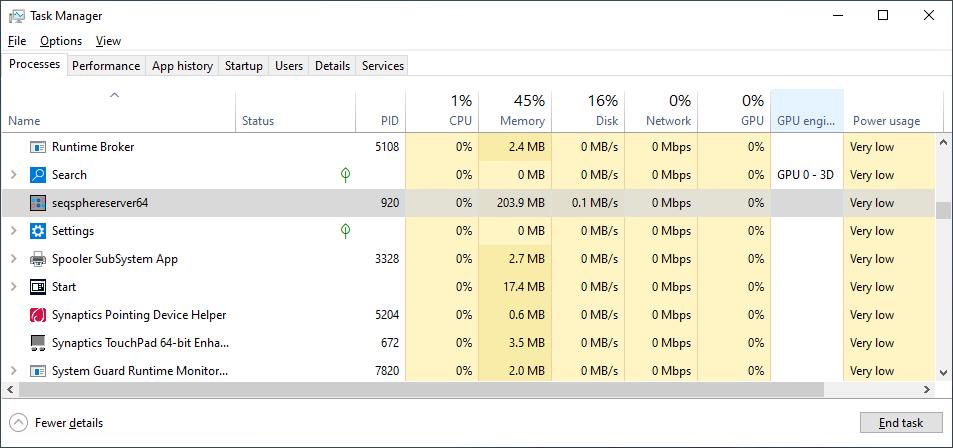Viewport: 953px width, 448px height.
Task: Expand the Settings process group
Action: click(x=13, y=231)
